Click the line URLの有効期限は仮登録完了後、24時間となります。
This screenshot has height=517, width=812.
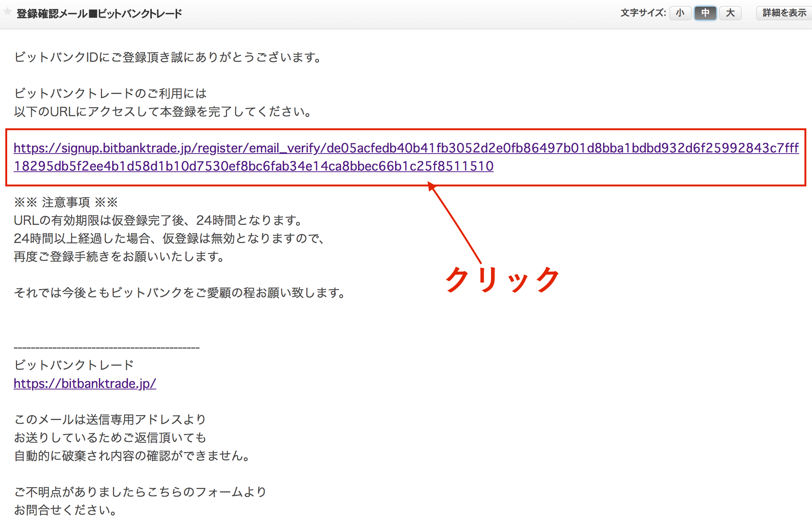point(158,220)
